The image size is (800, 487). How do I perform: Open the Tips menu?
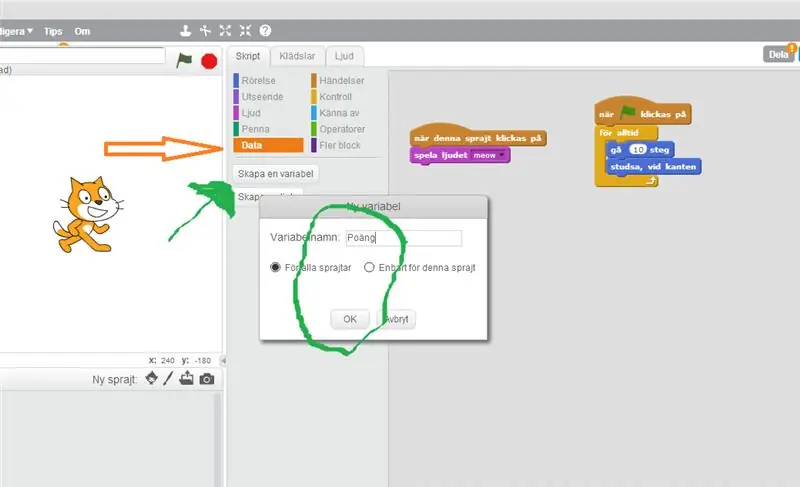click(53, 32)
